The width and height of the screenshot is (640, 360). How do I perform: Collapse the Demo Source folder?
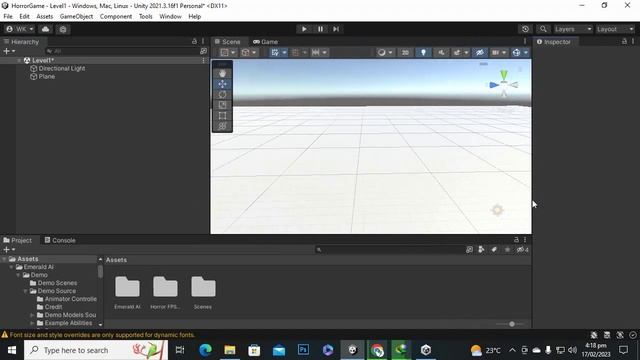click(25, 291)
